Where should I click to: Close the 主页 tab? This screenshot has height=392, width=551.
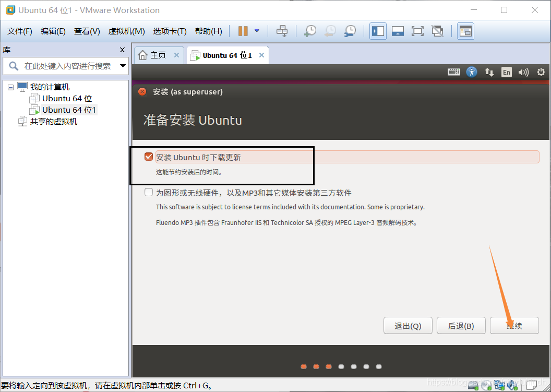[177, 55]
